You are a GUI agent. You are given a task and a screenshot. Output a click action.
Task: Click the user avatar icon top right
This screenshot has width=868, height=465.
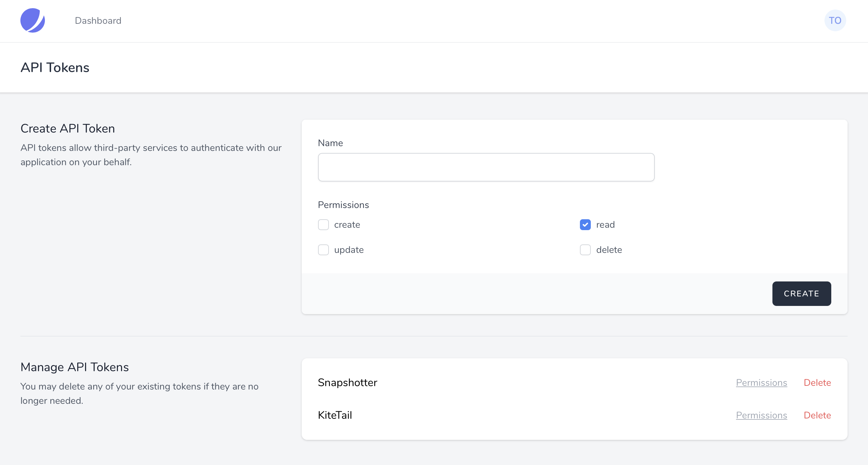[835, 21]
